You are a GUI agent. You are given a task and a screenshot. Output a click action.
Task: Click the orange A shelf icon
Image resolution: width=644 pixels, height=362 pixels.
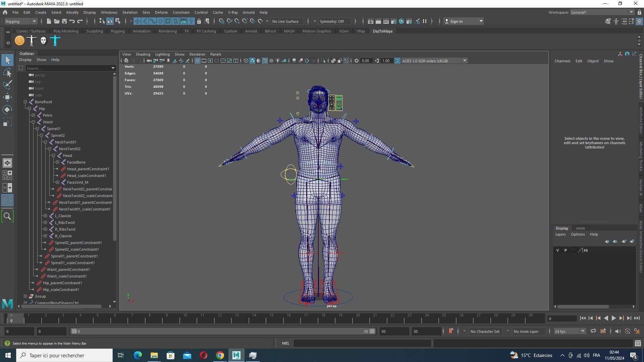(20, 41)
